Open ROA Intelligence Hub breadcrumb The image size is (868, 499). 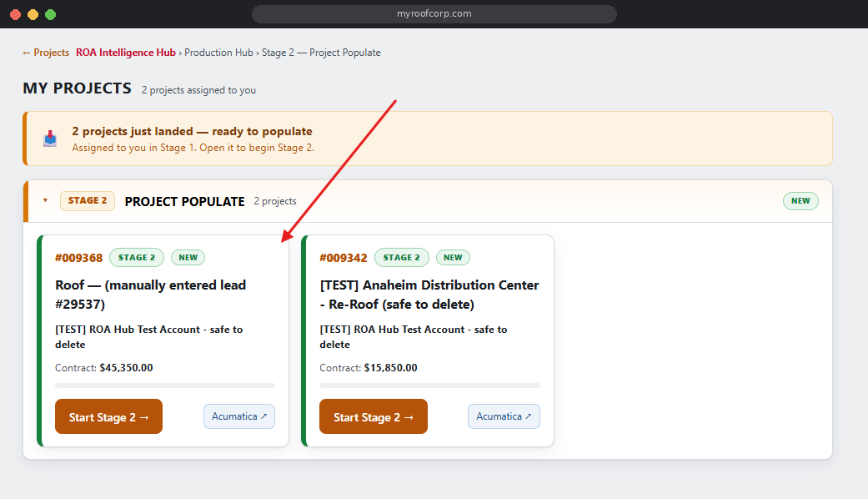(x=126, y=53)
